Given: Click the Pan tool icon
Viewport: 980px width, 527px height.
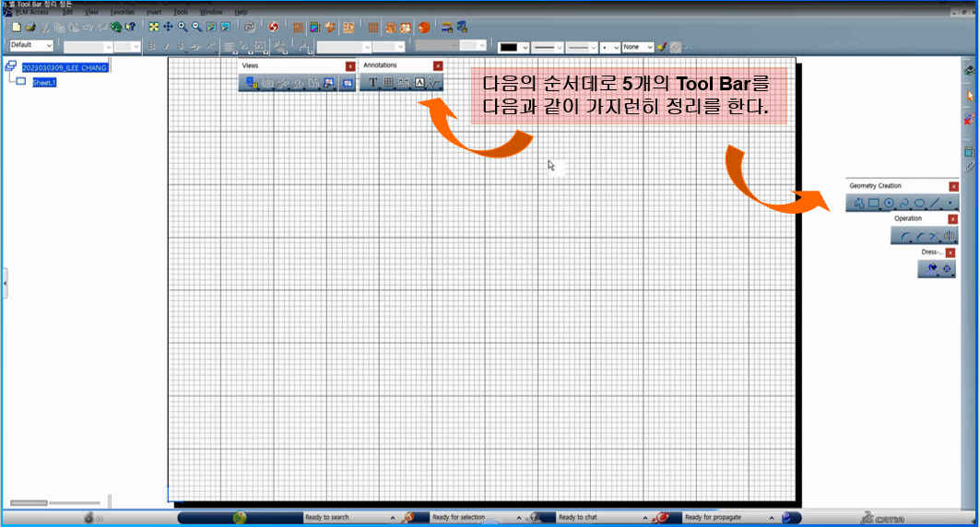Looking at the screenshot, I should [168, 27].
